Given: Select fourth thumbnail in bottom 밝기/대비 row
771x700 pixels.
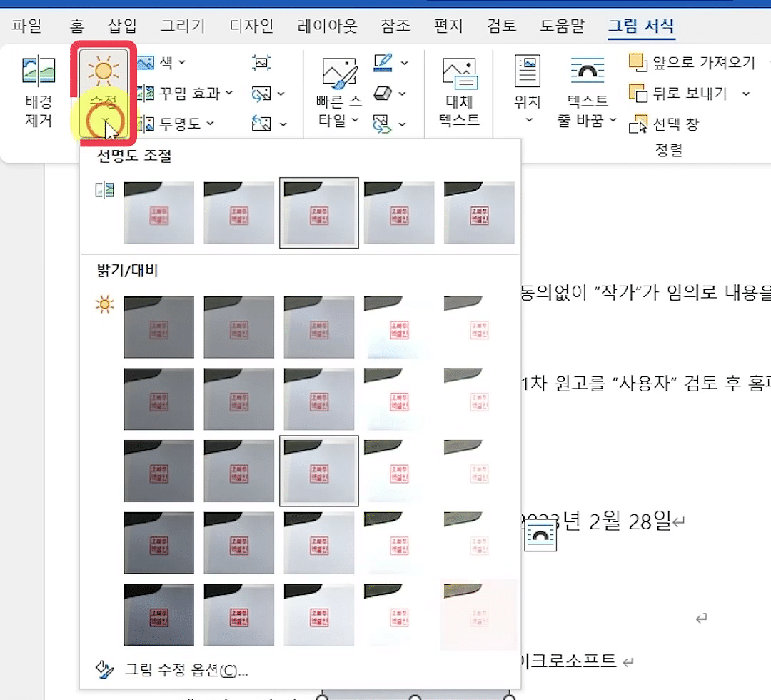Looking at the screenshot, I should click(x=399, y=614).
